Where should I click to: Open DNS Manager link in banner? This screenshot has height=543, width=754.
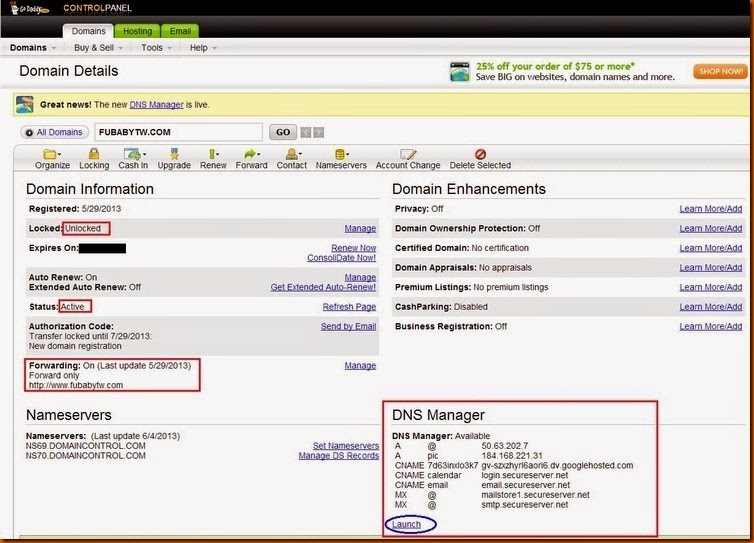point(156,104)
